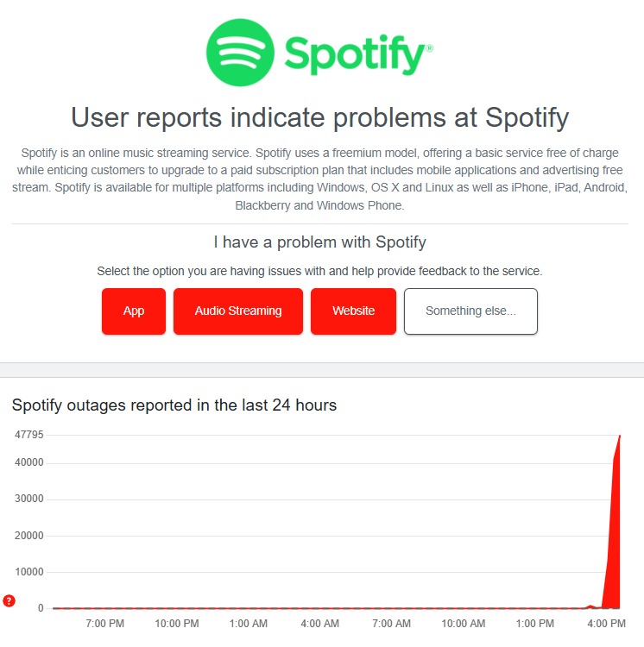
Task: Click the 7:00 PM time axis label
Action: pyautogui.click(x=104, y=624)
